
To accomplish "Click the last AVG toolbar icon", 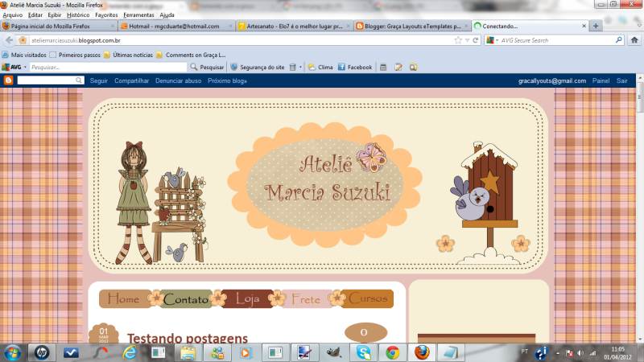I will pos(413,67).
